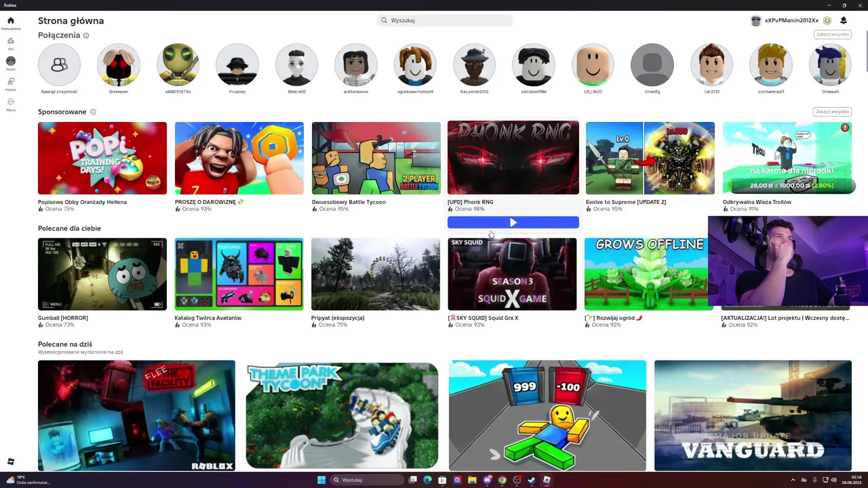Open friend xKWERSETXx's profile
This screenshot has height=488, width=868.
click(178, 65)
